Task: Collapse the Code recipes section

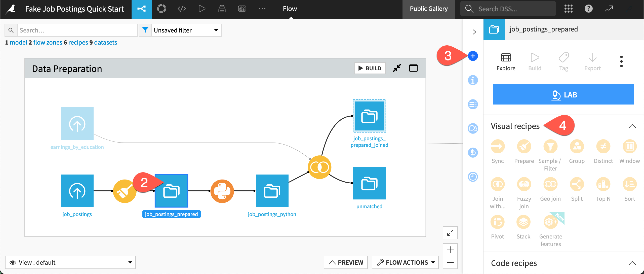Action: (632, 263)
